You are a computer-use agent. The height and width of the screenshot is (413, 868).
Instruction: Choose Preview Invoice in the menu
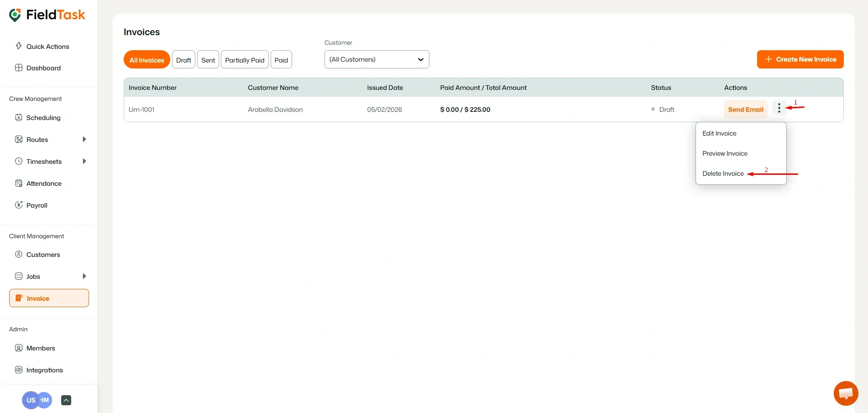tap(725, 153)
